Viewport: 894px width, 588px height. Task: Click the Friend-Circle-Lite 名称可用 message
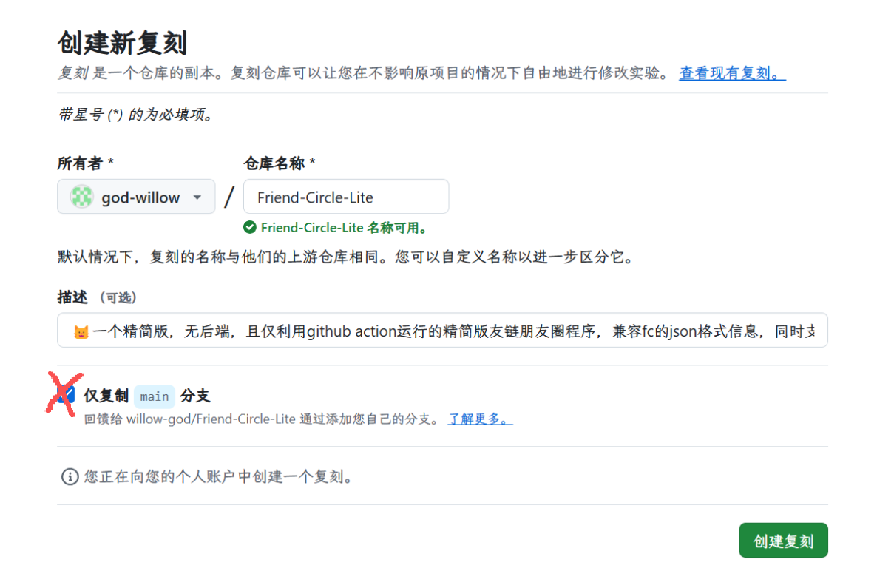coord(344,228)
